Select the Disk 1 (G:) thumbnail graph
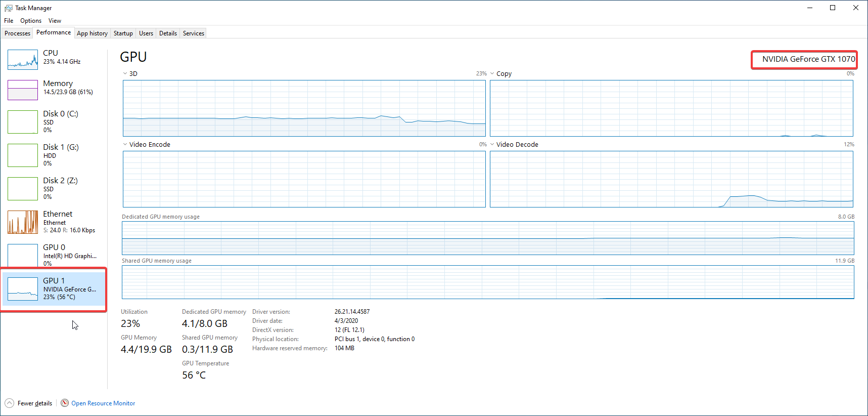The width and height of the screenshot is (868, 416). (x=23, y=155)
